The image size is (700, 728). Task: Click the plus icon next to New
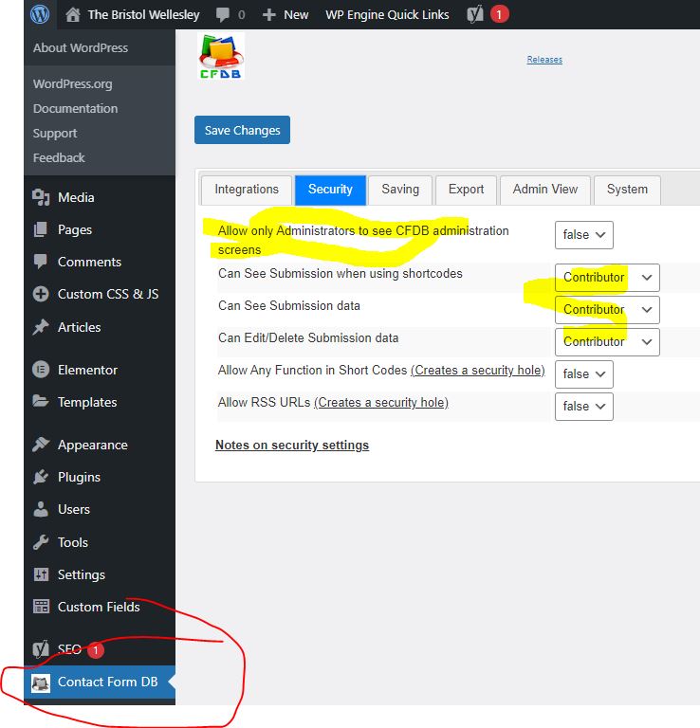point(269,15)
